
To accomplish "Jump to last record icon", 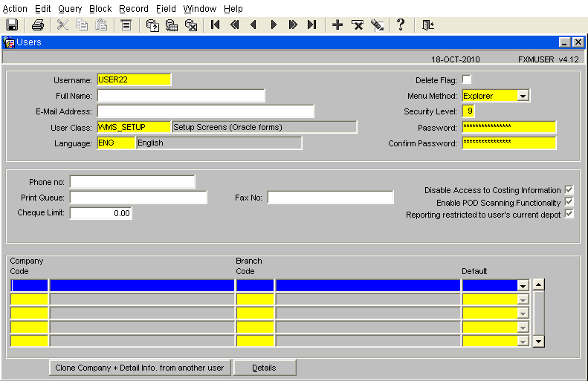I will coord(311,25).
